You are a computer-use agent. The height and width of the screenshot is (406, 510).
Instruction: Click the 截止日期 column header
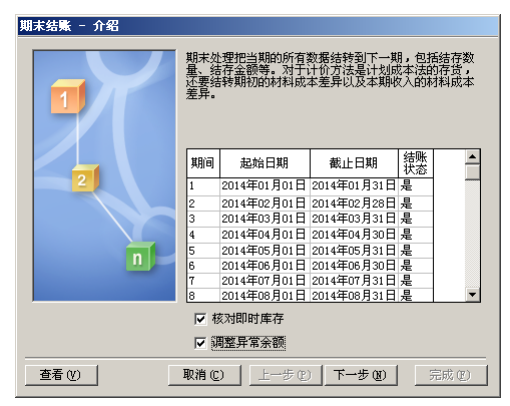tap(354, 163)
